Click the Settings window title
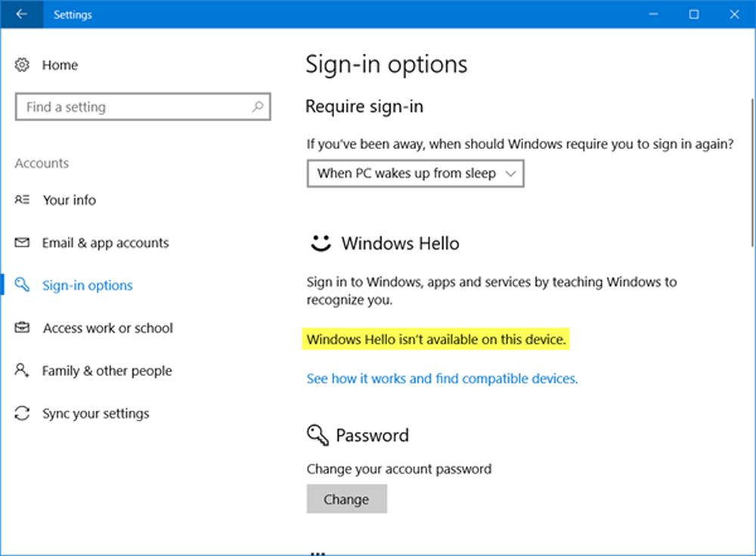This screenshot has height=556, width=756. click(x=73, y=15)
